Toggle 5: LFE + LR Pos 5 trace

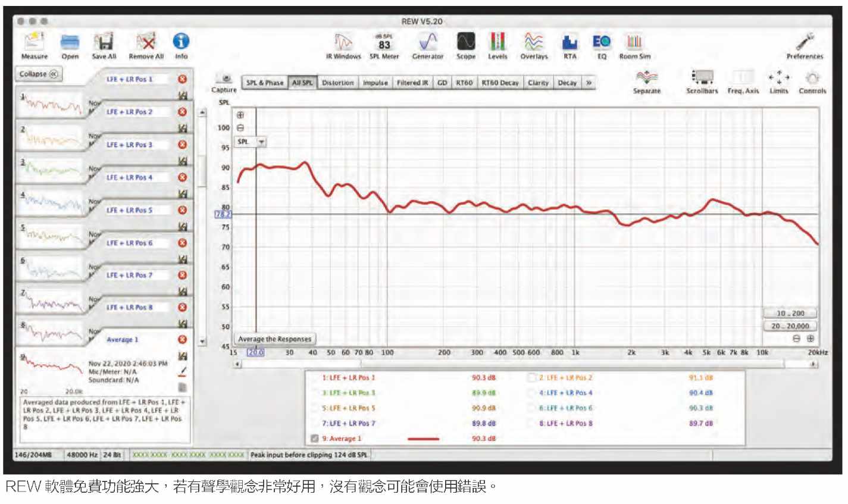pyautogui.click(x=315, y=409)
